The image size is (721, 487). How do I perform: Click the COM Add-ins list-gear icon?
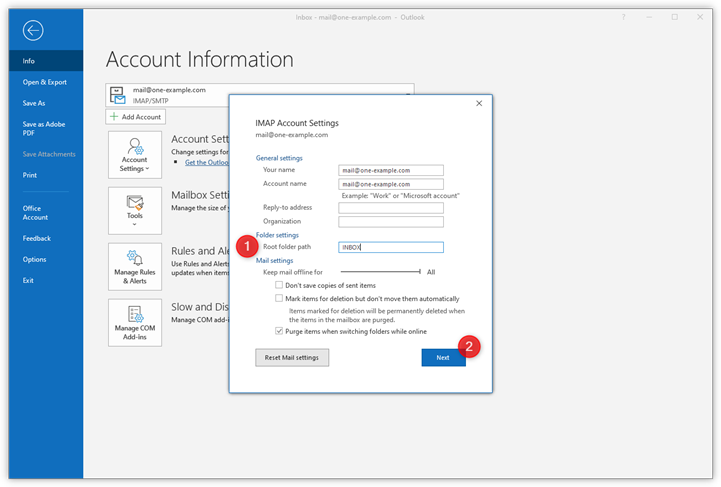pos(135,314)
